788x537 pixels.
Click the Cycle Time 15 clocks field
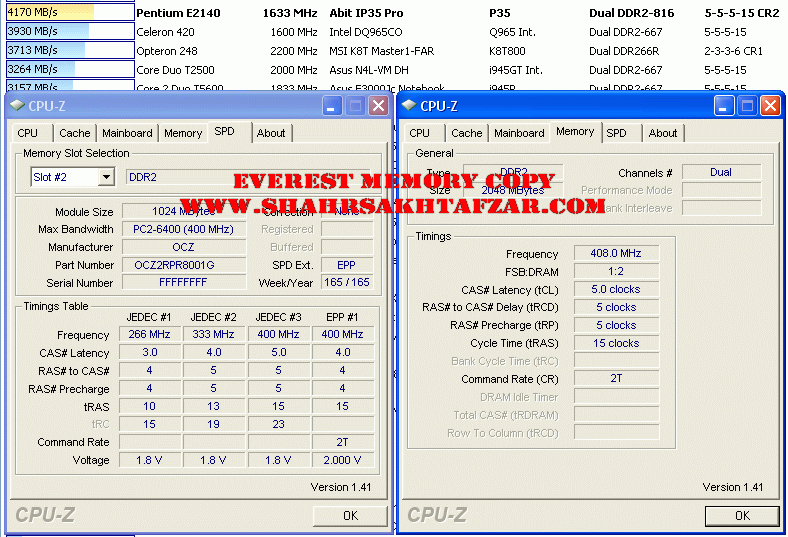616,343
